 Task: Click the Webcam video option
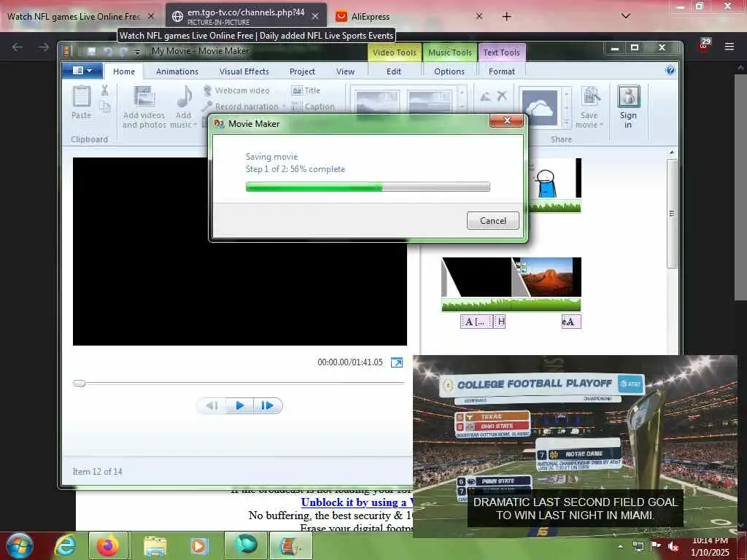pos(236,90)
